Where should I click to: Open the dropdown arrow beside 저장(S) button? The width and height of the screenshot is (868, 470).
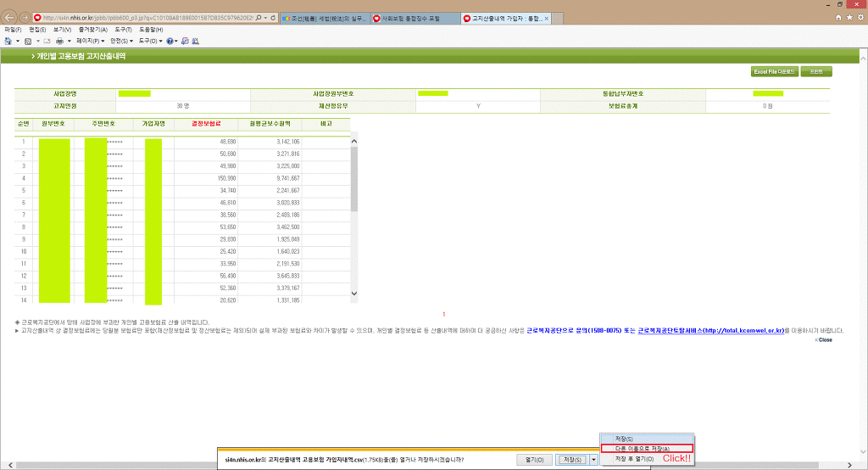tap(594, 459)
